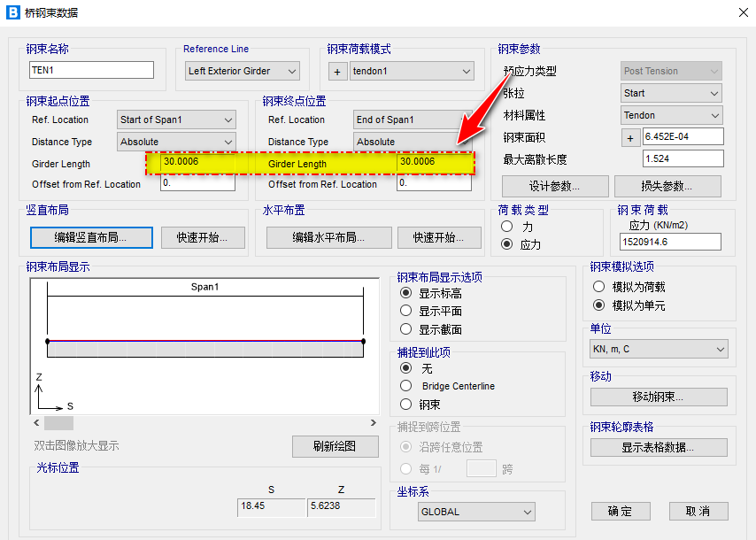The width and height of the screenshot is (756, 540).
Task: Choose 显示平面 display option
Action: 406,311
